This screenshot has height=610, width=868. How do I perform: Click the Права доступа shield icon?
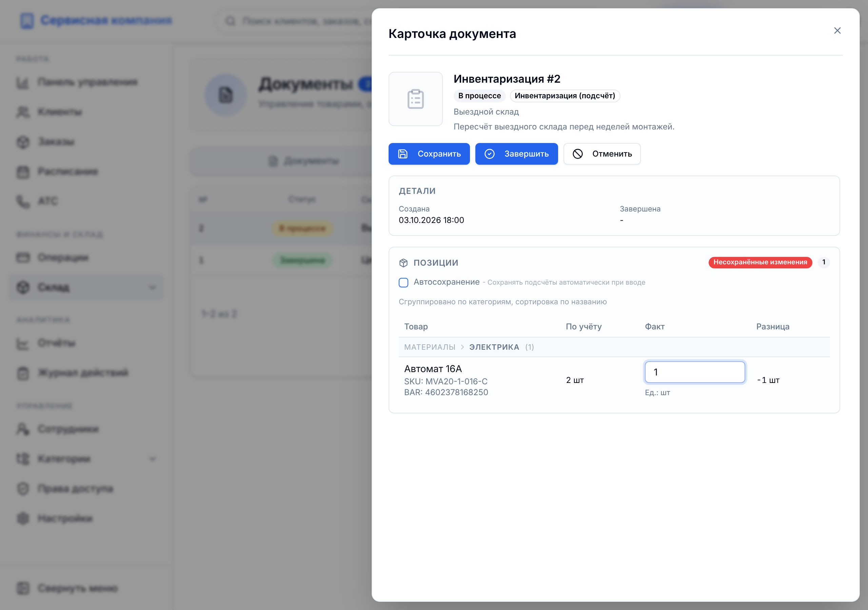23,489
